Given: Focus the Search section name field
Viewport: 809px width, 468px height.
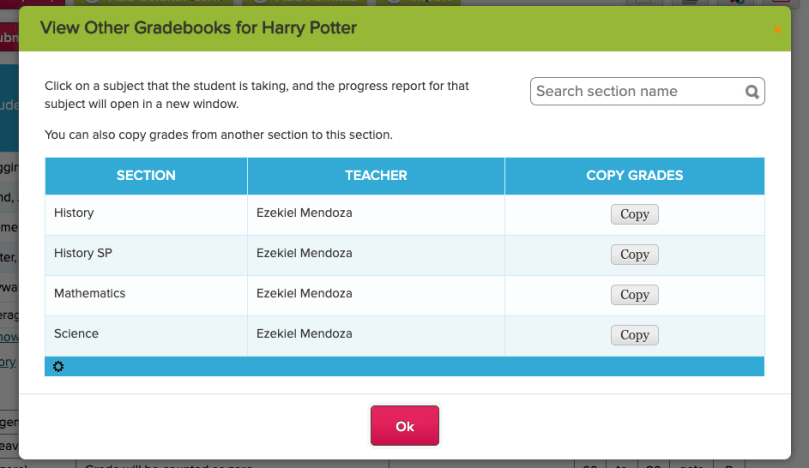Looking at the screenshot, I should (647, 91).
